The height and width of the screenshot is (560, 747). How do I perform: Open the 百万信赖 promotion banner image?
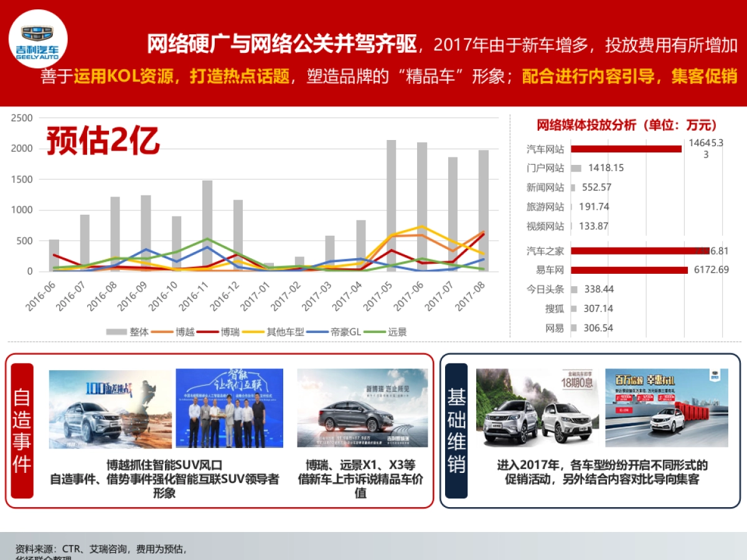(666, 408)
